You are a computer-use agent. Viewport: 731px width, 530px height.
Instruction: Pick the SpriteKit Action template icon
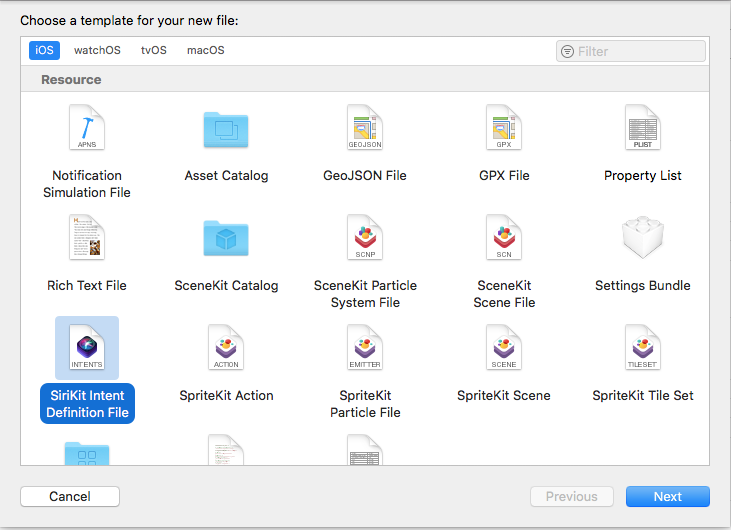pyautogui.click(x=226, y=349)
